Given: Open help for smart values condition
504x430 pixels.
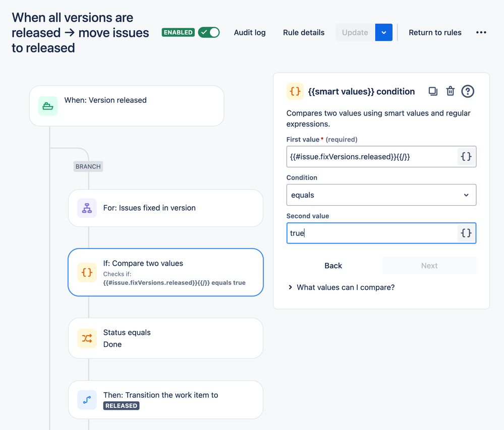Looking at the screenshot, I should 468,91.
